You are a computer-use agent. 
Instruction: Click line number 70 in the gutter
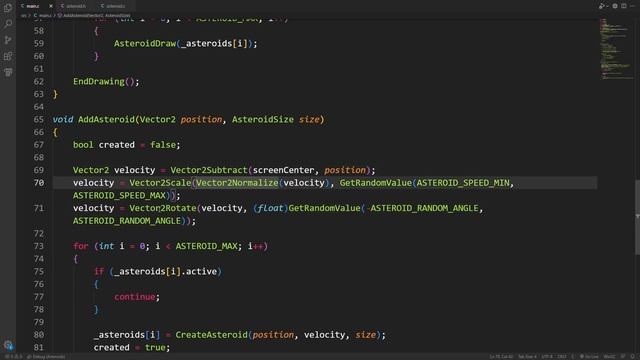39,183
